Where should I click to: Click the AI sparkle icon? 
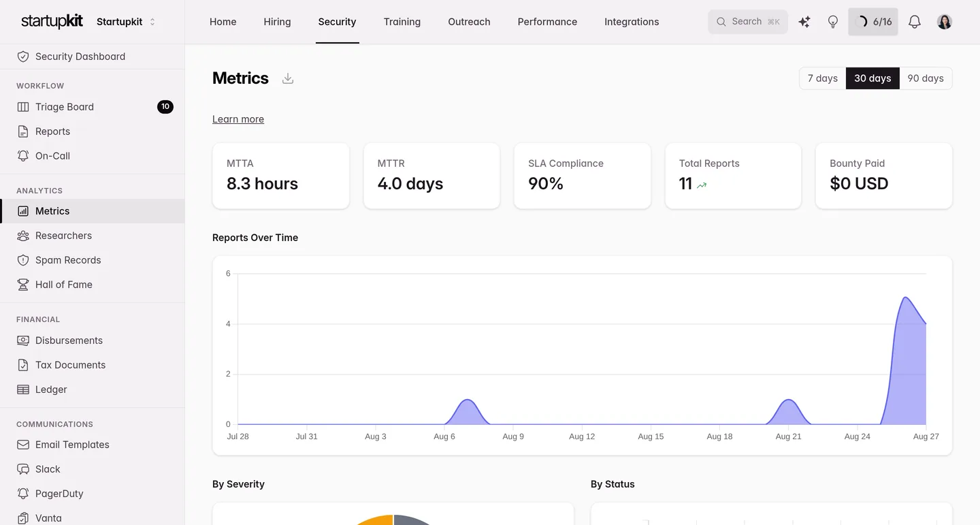click(x=804, y=22)
